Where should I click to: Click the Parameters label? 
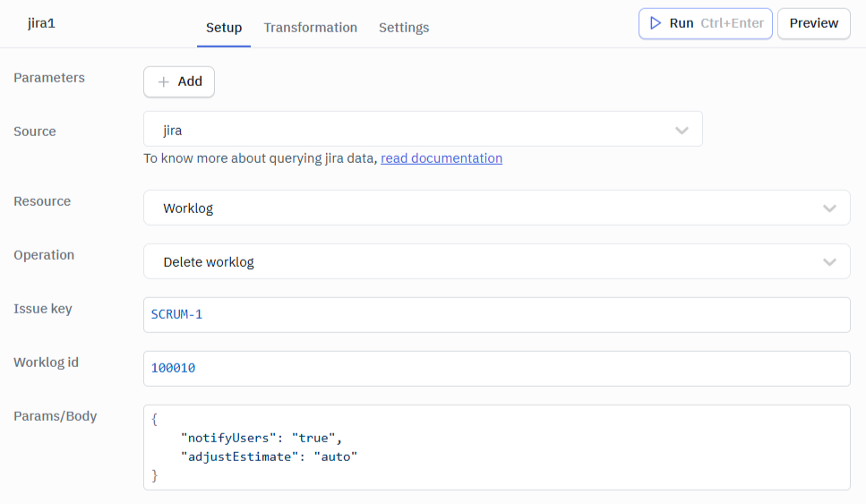point(49,78)
